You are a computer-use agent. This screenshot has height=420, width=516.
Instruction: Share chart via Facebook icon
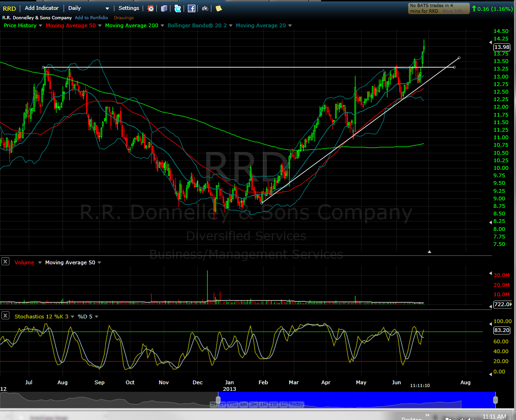(x=192, y=8)
